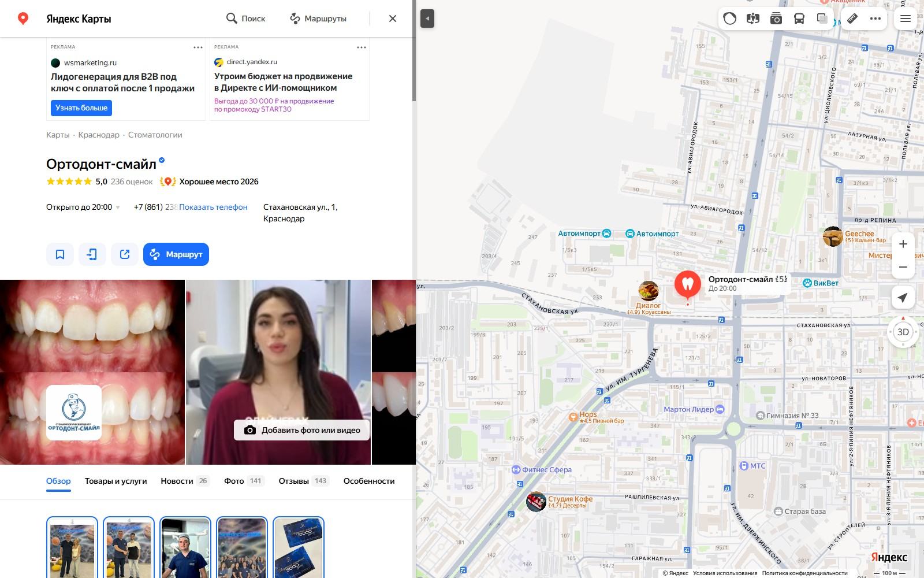This screenshot has height=578, width=924.
Task: Click the my location arrow button
Action: (903, 297)
